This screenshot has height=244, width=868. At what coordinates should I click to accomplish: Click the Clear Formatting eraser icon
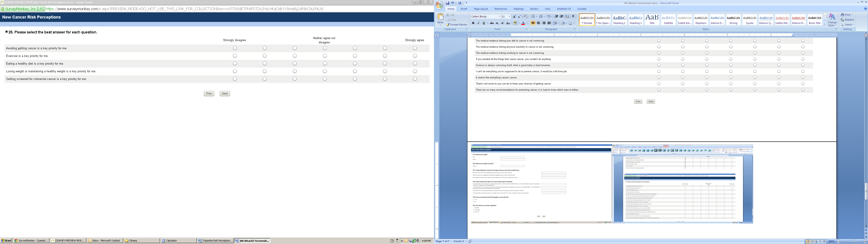pyautogui.click(x=525, y=16)
